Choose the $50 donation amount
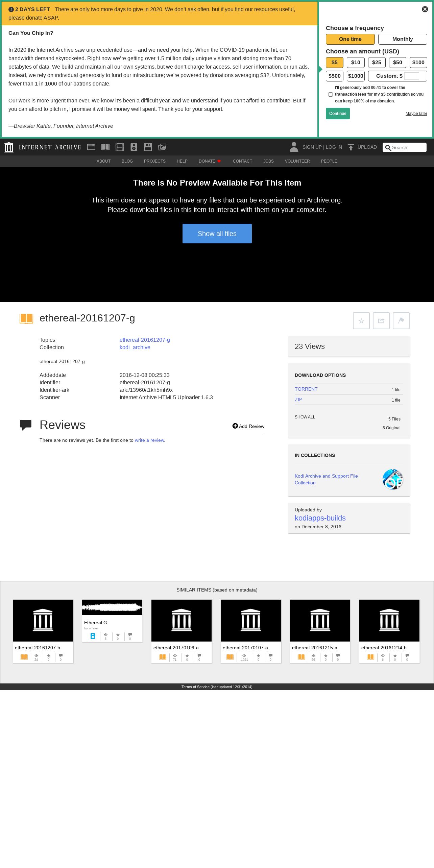Screen dimensions: 434x868 397,63
